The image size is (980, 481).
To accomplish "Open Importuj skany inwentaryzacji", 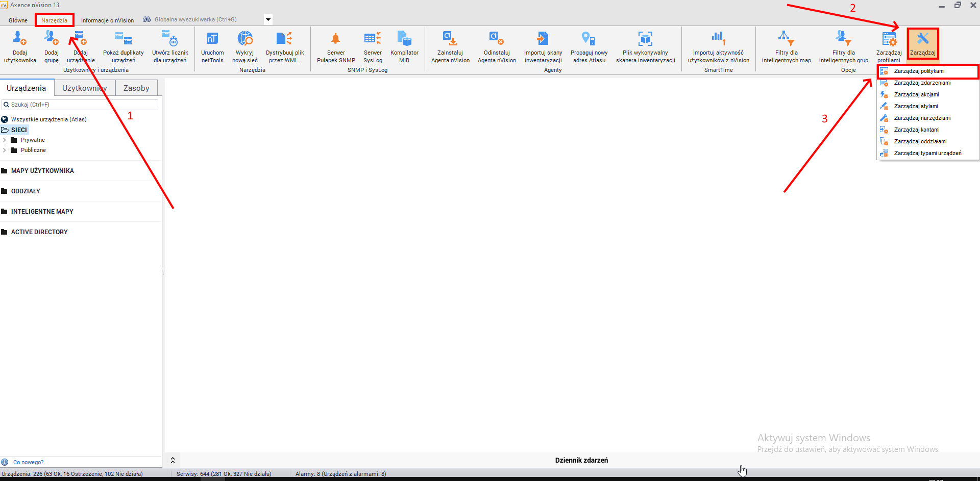I will point(543,39).
